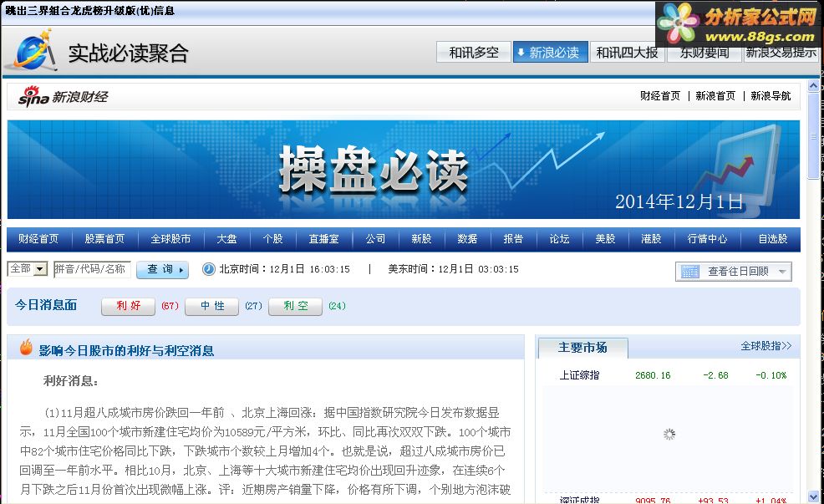Open 新股 navigation item
Image resolution: width=824 pixels, height=504 pixels.
point(421,239)
